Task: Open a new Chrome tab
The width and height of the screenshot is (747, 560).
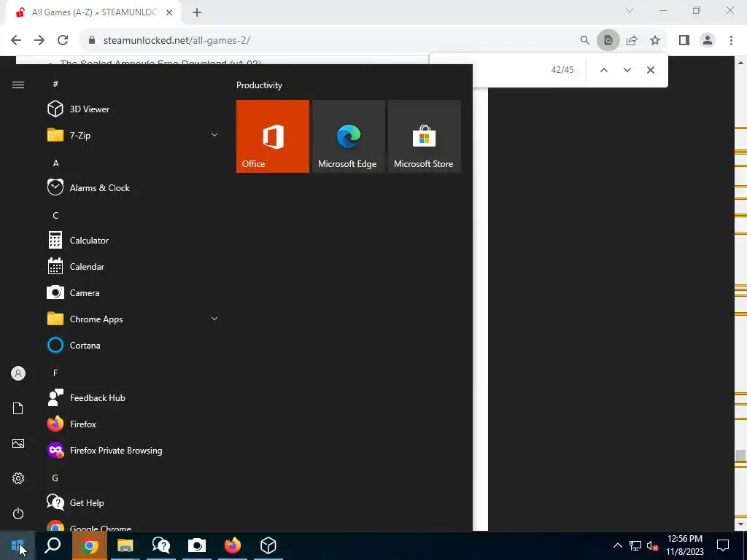Action: pos(197,13)
